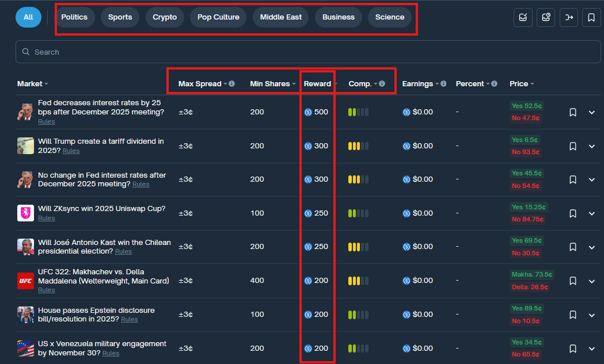Viewport: 604px width, 364px height.
Task: Click the info icon beside Max Spread
Action: click(231, 83)
